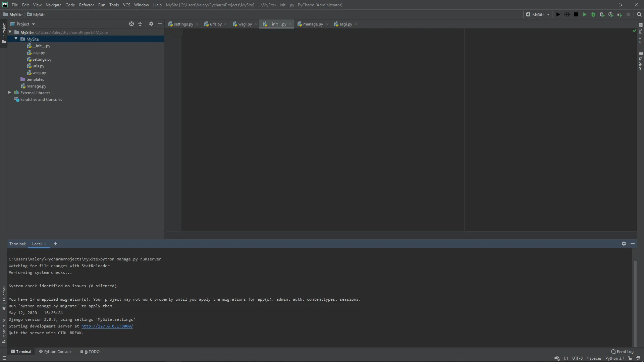Switch to settings.py editor tab
This screenshot has height=362, width=644.
183,24
